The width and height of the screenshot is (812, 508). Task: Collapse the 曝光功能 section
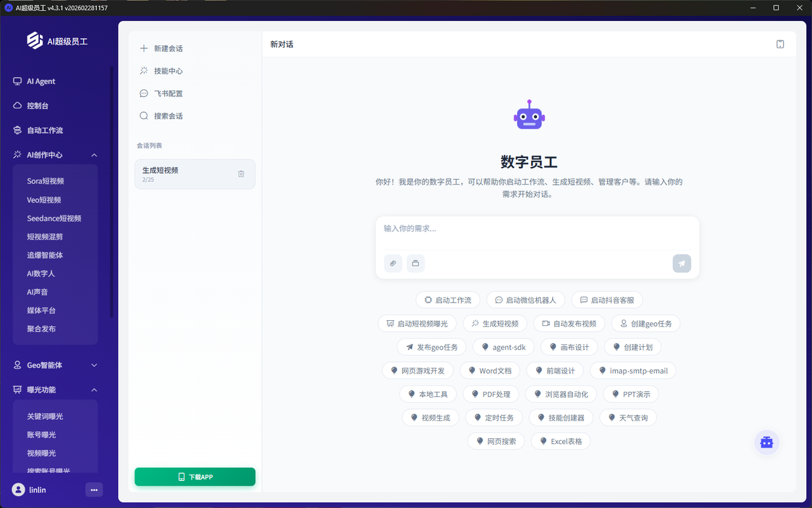point(94,390)
